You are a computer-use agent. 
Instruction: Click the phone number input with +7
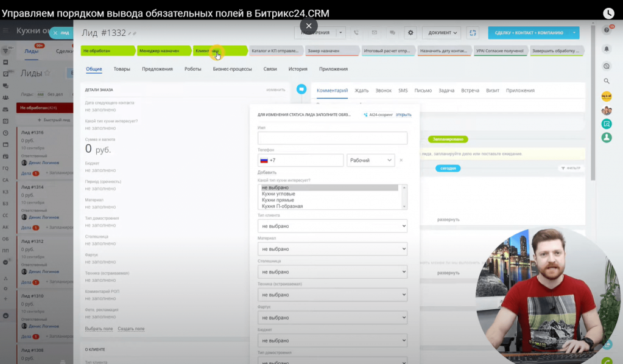300,160
